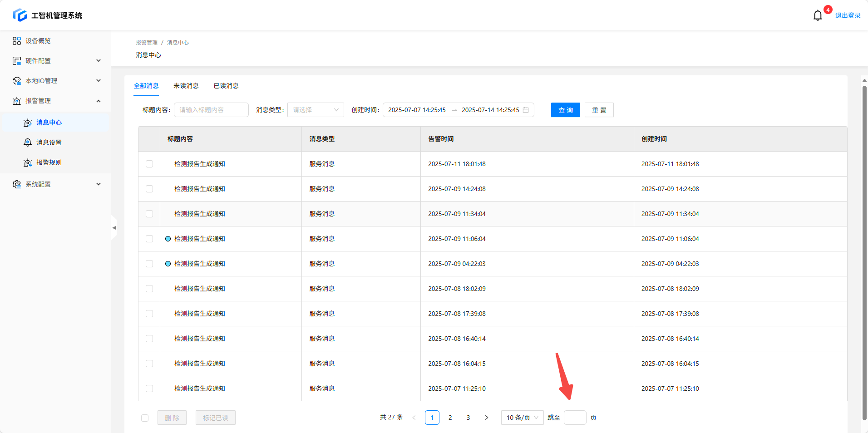Switch to the 未读消息 tab
This screenshot has height=433, width=868.
pyautogui.click(x=186, y=86)
